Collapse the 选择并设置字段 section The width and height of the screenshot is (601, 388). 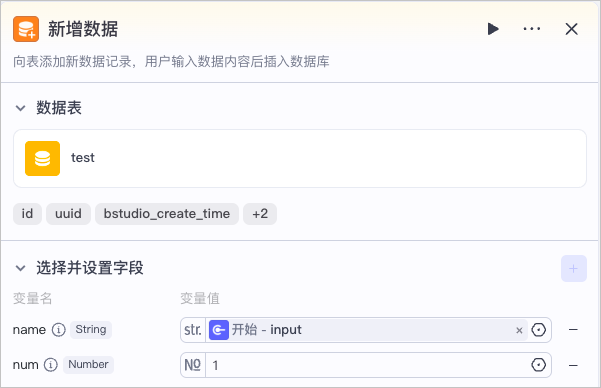(20, 268)
